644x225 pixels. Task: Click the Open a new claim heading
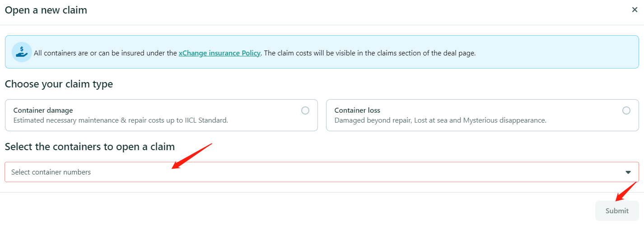(x=46, y=10)
